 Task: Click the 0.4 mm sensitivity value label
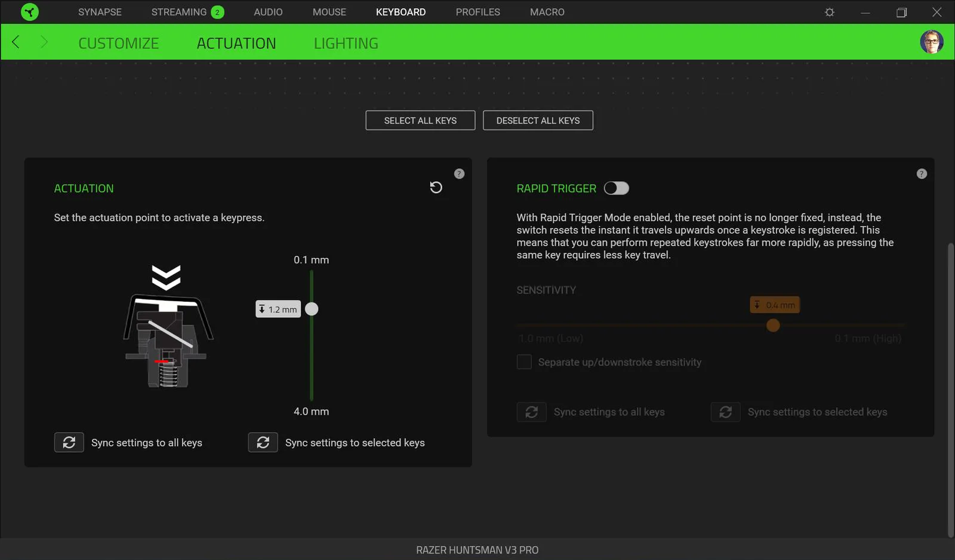[x=775, y=305]
